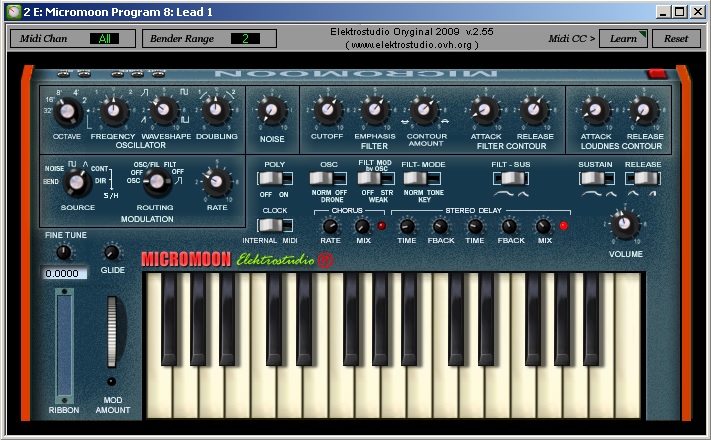
Task: Toggle the Filt-Sus switch
Action: (511, 178)
